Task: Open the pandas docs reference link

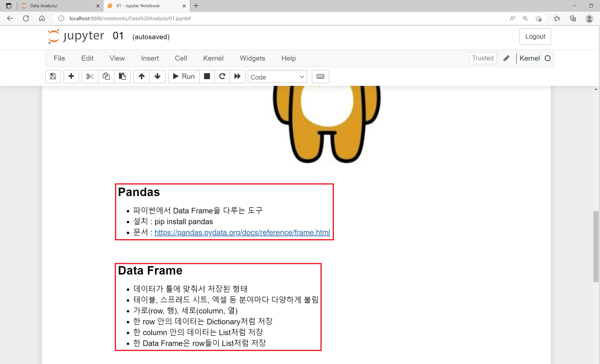Action: pyautogui.click(x=242, y=232)
